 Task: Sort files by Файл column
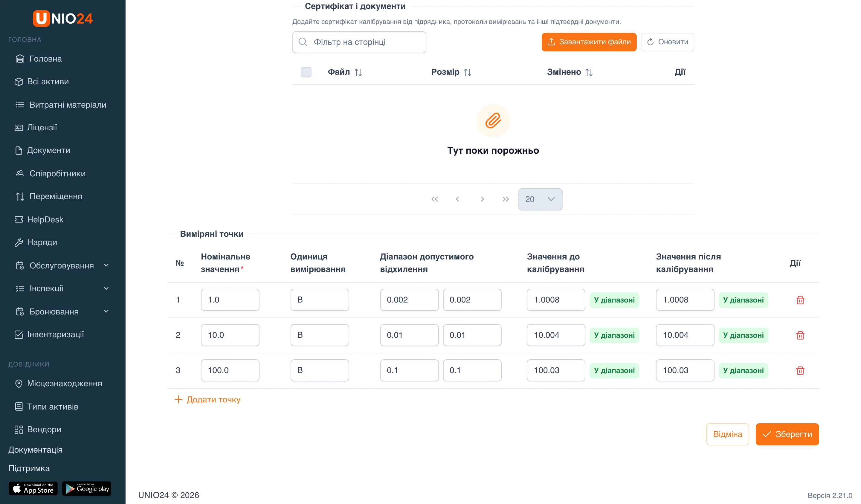pyautogui.click(x=345, y=72)
